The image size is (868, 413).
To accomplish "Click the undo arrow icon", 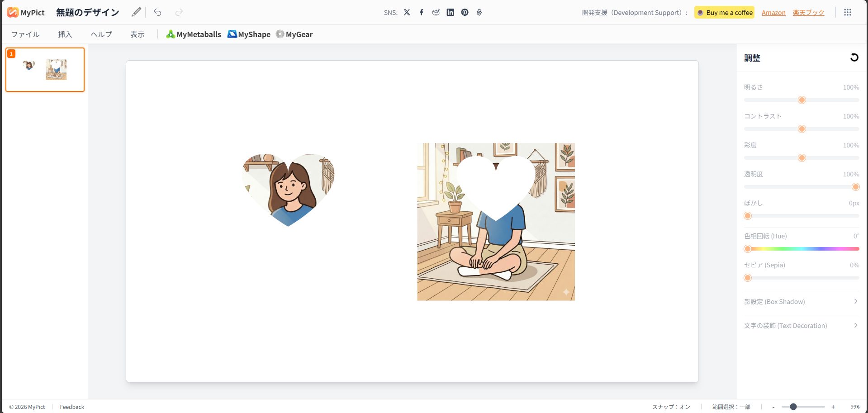I will click(157, 12).
